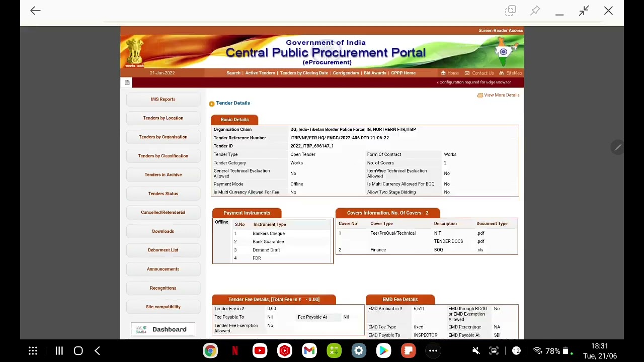Click Tenders by Organisation in the sidebar
This screenshot has width=644, height=362.
tap(163, 137)
